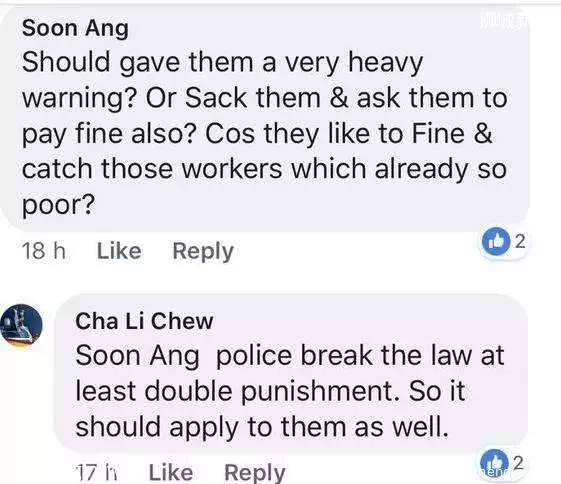The height and width of the screenshot is (484, 561).
Task: Select the word 'poor?' in Soon Ang's comment
Action: click(59, 205)
